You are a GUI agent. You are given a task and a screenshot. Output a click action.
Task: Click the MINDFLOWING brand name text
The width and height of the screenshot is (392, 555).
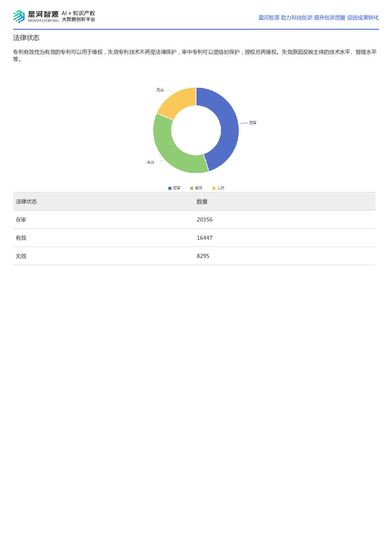(43, 21)
